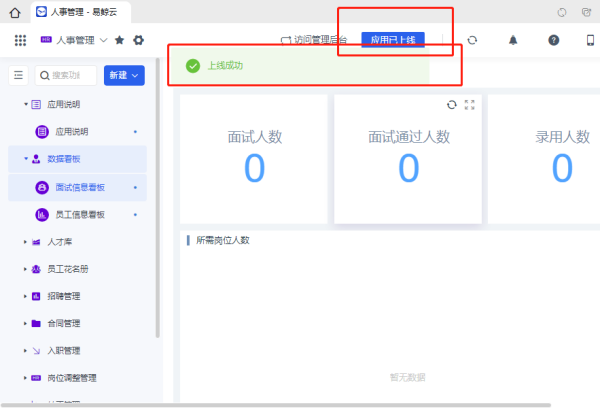Click the 员工信息看板 chart icon
The width and height of the screenshot is (600, 408).
tap(42, 215)
